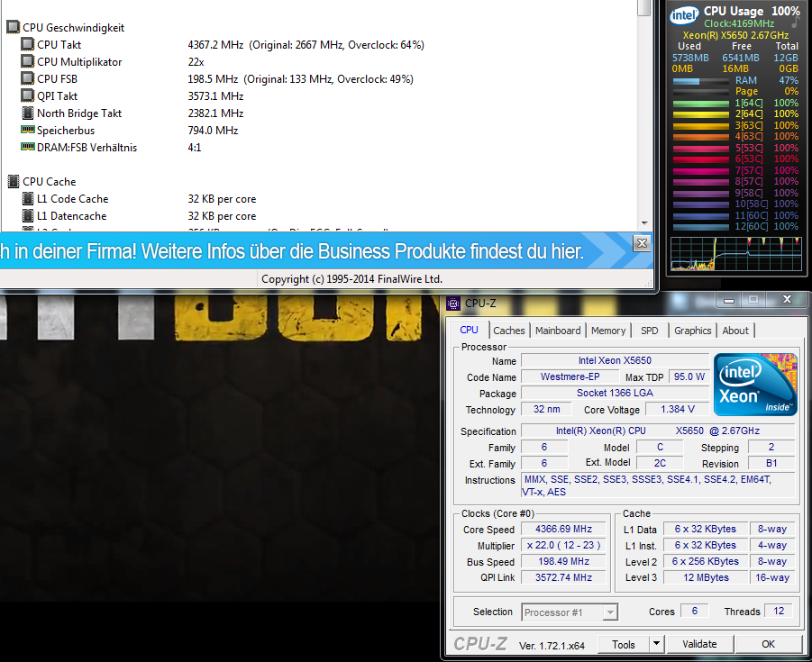Click the AIDA64 panel vertical scrollbar thumb

click(x=644, y=8)
